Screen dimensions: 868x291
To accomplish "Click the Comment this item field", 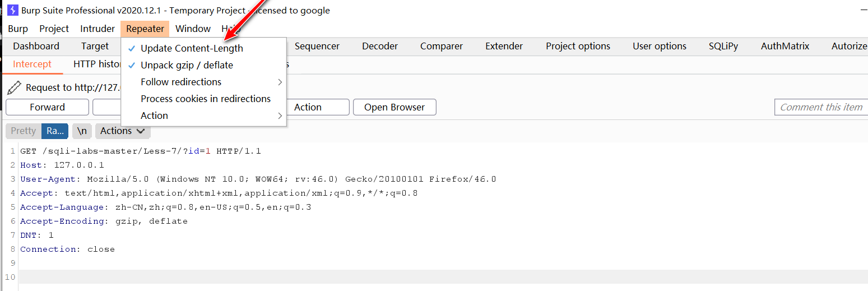I will 821,108.
